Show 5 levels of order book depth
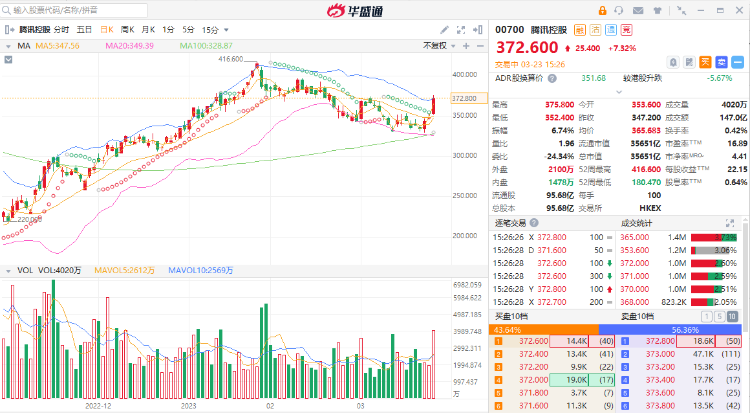750x413 pixels. point(720,317)
